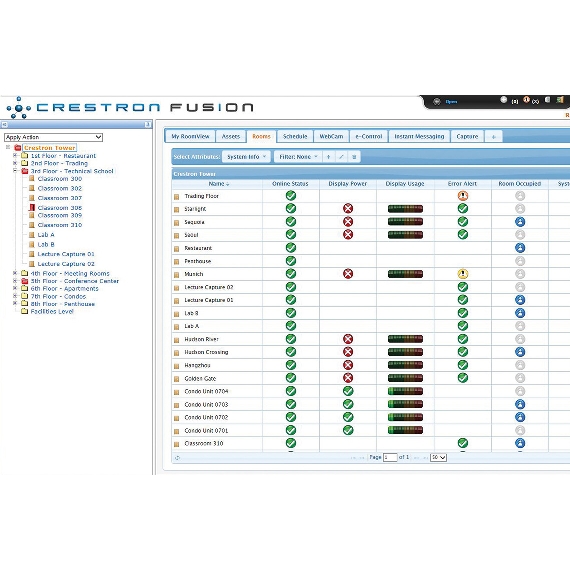Viewport: 570px width, 570px height.
Task: Expand the 4th Floor - Meeting Rooms node
Action: 15,273
